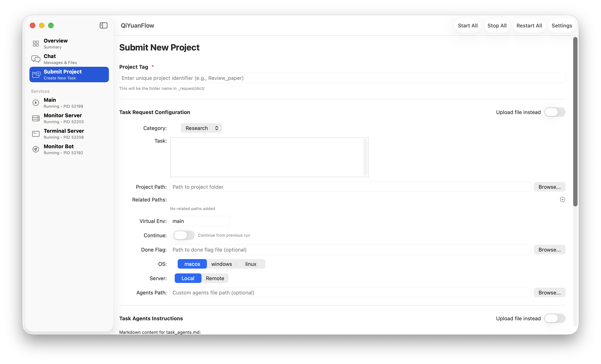Toggle Continue from previous run switch
The height and width of the screenshot is (364, 601).
click(x=184, y=235)
